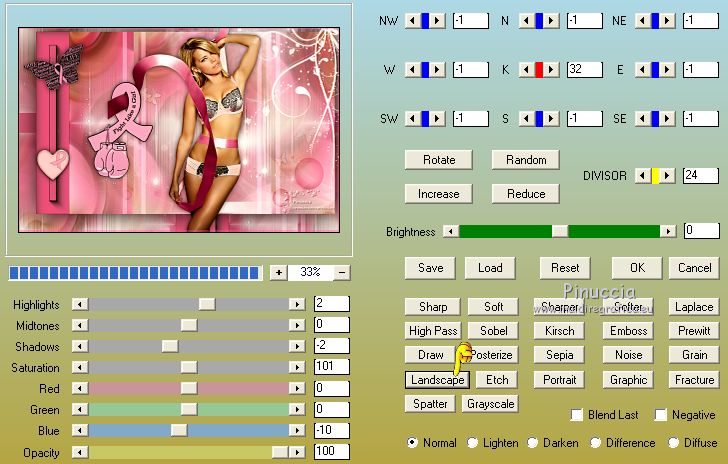This screenshot has width=728, height=464.
Task: Click the SW decrease arrow
Action: pos(412,119)
